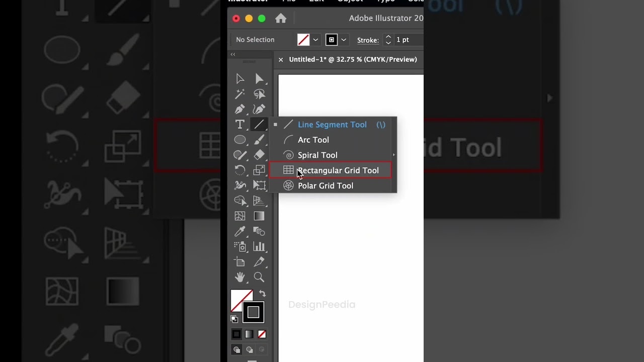Click the stroke weight 1 pt field
Screen dimensions: 644x362
tap(409, 40)
